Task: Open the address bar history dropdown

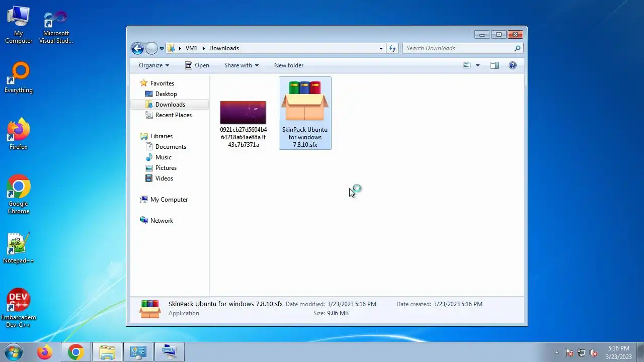Action: click(x=381, y=49)
